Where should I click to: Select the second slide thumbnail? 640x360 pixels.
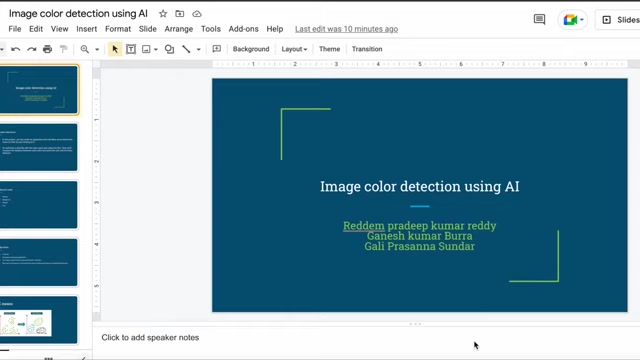coord(39,147)
